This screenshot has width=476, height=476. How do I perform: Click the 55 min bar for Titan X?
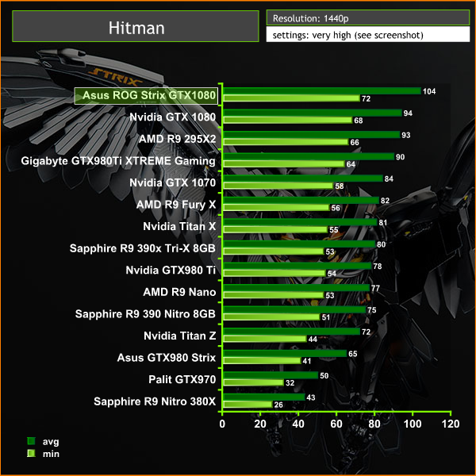pyautogui.click(x=275, y=229)
